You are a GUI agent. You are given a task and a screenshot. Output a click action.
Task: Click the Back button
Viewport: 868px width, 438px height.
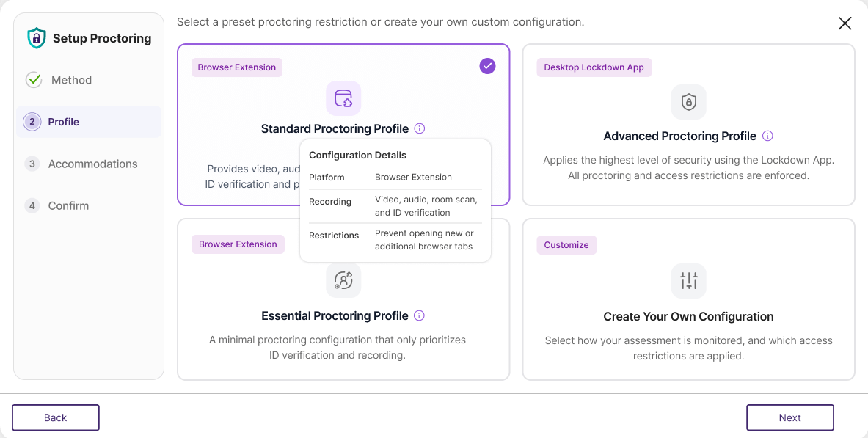[55, 417]
